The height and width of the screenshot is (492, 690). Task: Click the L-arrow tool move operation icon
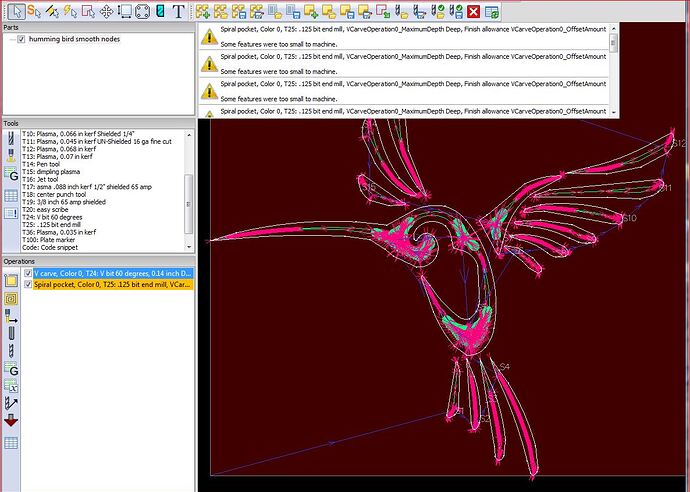point(11,316)
